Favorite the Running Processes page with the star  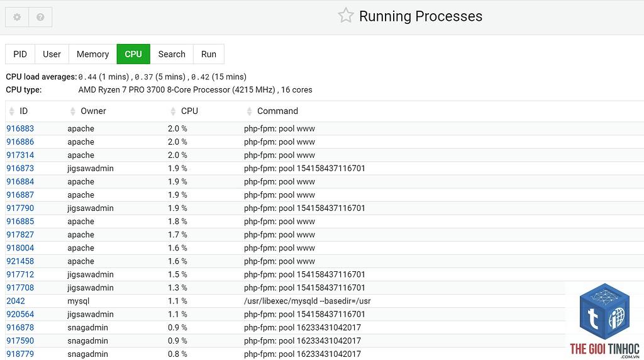(346, 16)
